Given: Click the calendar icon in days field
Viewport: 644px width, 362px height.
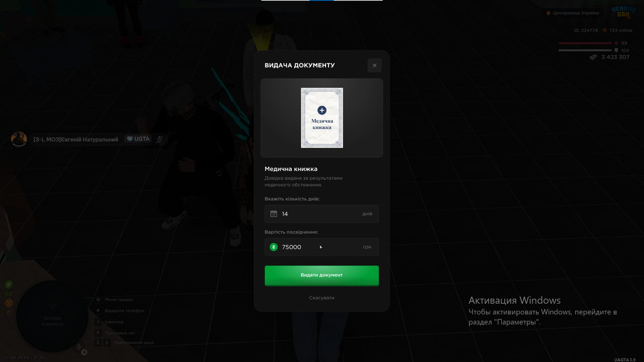Looking at the screenshot, I should (274, 214).
